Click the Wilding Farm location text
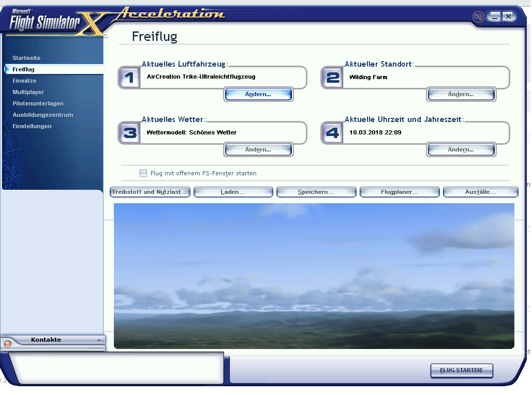Viewport: 532px width, 395px height. 368,78
